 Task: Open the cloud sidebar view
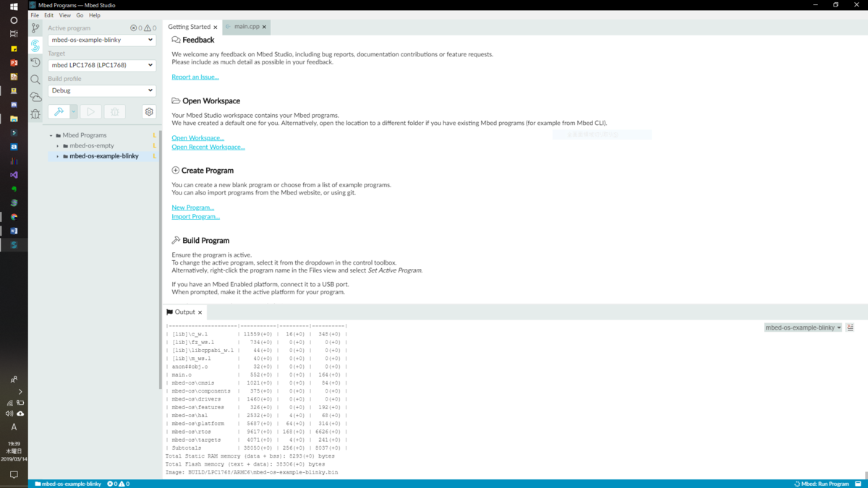(35, 97)
